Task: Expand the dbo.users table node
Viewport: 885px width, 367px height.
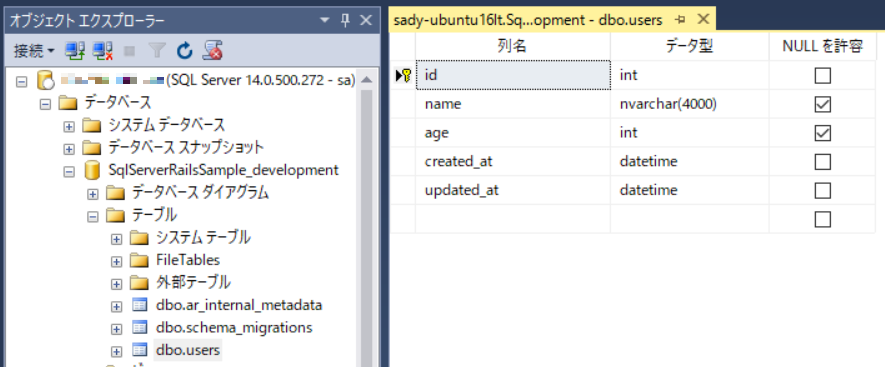Action: pos(116,352)
